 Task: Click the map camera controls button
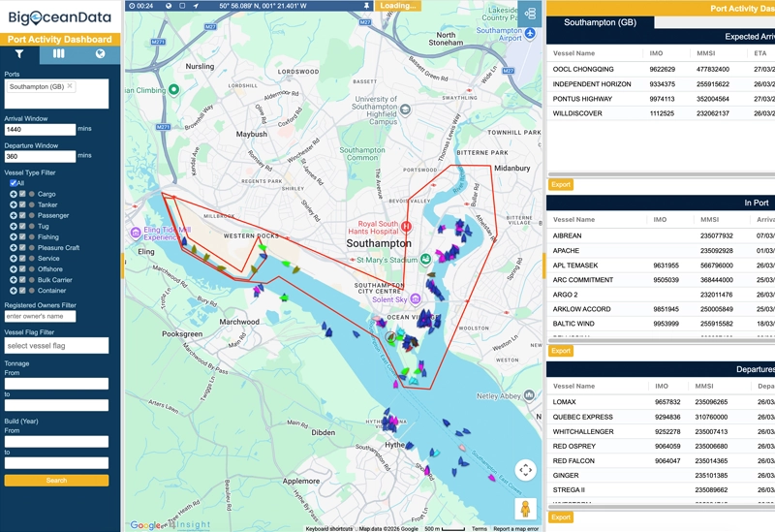(x=525, y=470)
